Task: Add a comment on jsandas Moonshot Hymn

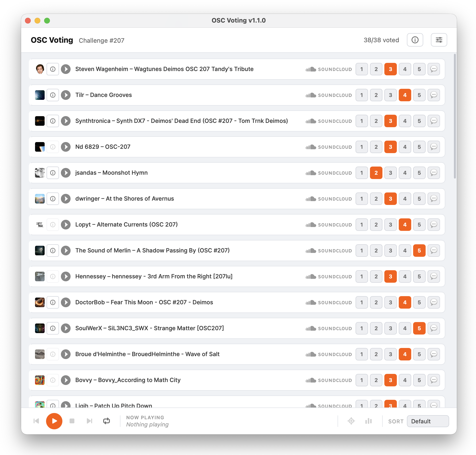Action: point(434,173)
